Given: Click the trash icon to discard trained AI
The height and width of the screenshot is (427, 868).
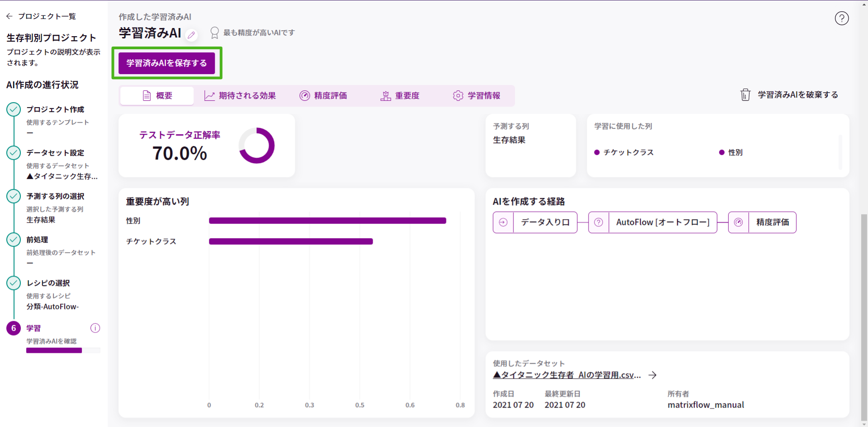Looking at the screenshot, I should [x=745, y=95].
